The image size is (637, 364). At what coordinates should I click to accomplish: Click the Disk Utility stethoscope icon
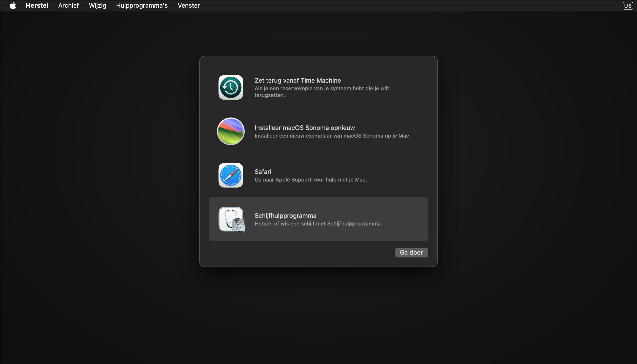(232, 220)
